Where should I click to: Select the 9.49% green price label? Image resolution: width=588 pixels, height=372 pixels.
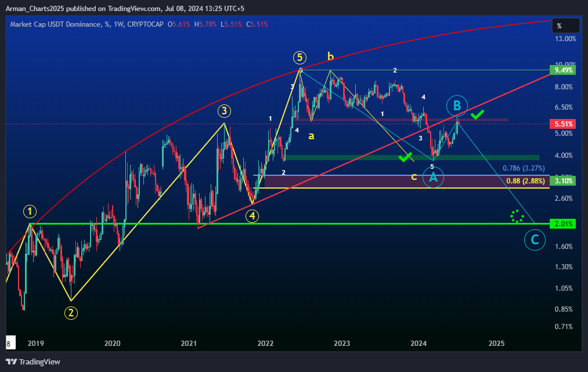point(562,70)
